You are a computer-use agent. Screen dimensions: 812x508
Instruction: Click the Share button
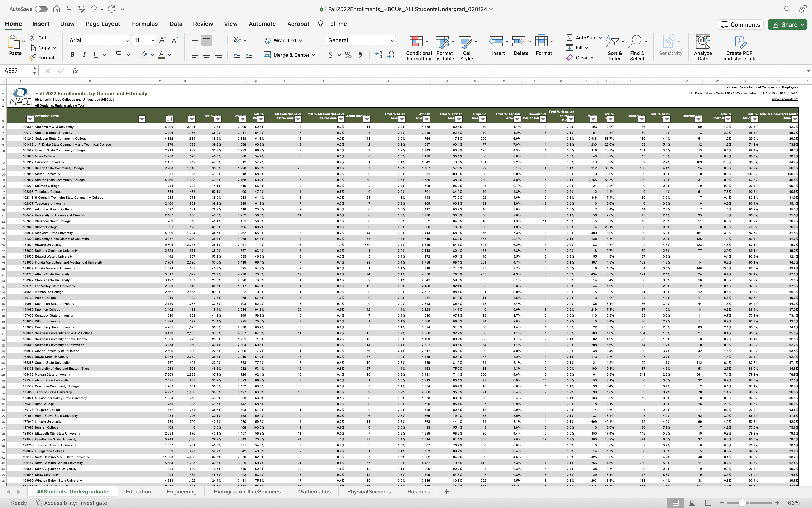point(788,24)
